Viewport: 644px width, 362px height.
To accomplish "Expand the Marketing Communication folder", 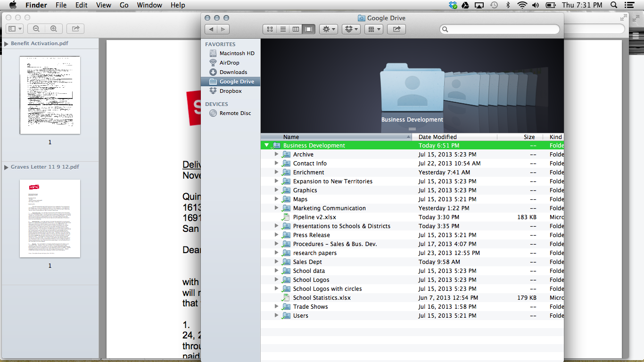I will (277, 208).
